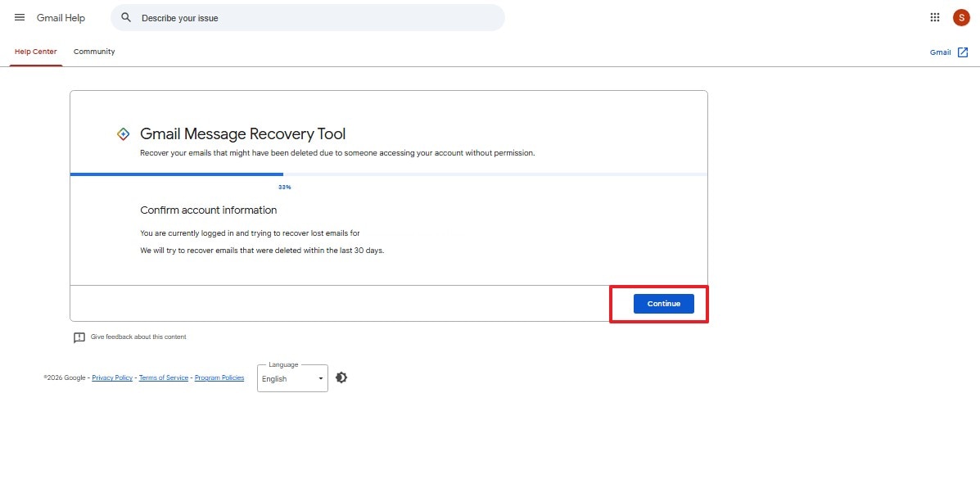Image resolution: width=980 pixels, height=479 pixels.
Task: Open the Privacy Policy link
Action: pos(112,377)
